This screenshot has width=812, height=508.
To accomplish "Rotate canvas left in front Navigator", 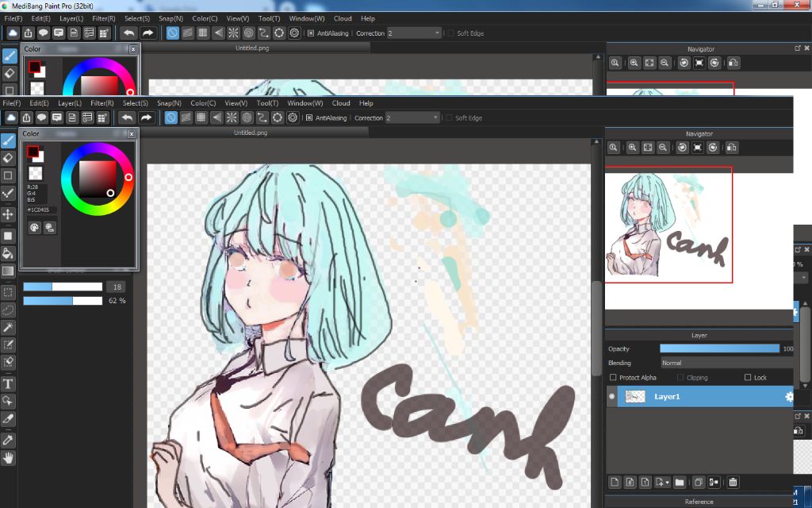I will click(682, 148).
